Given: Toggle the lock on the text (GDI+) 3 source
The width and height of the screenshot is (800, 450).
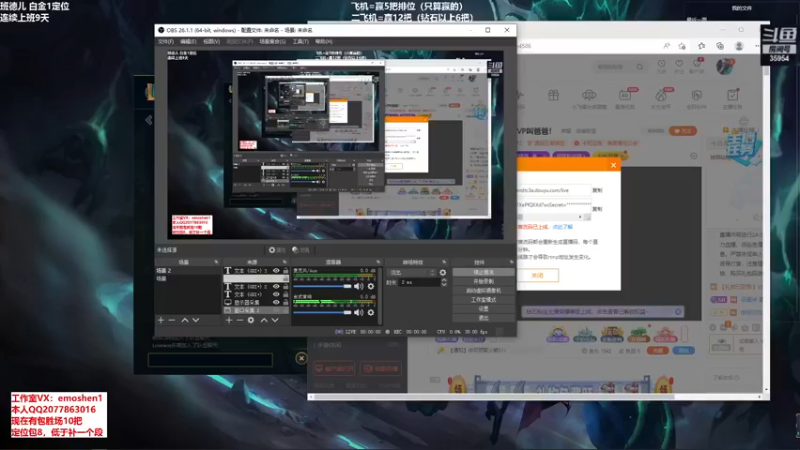Looking at the screenshot, I should click(285, 270).
